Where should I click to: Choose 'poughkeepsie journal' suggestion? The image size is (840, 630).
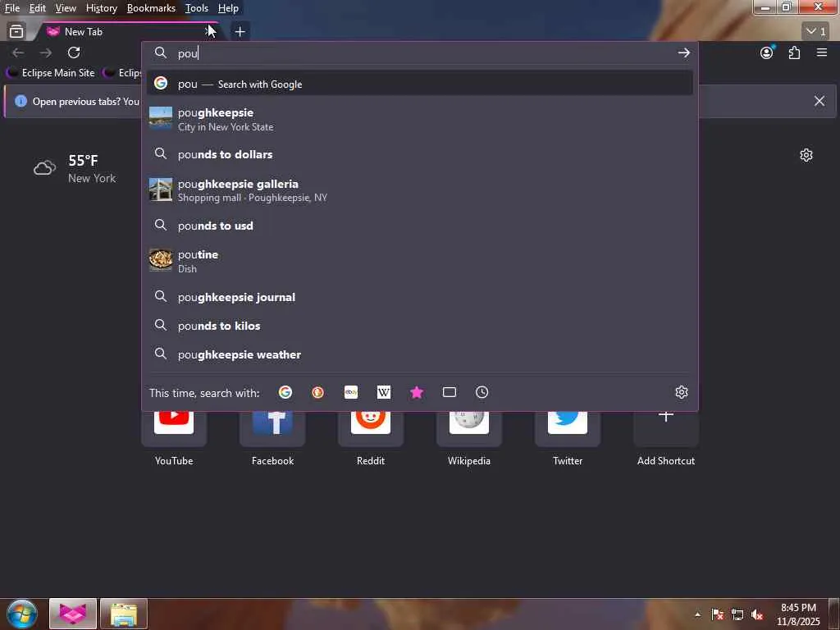[419, 297]
